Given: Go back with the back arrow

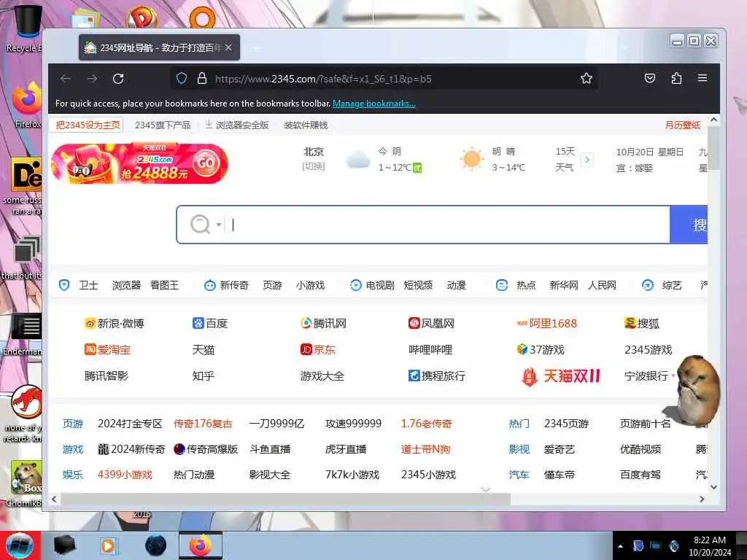Looking at the screenshot, I should 66,79.
